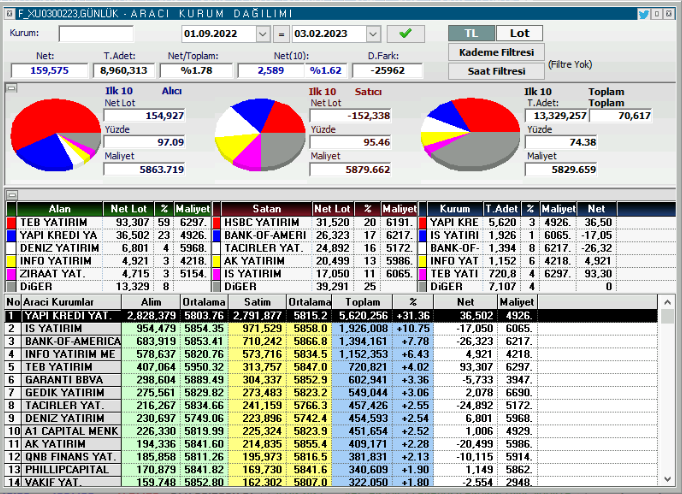Image resolution: width=682 pixels, height=494 pixels.
Task: Select row A1 CAPITAL MENK
Action: coord(331,431)
